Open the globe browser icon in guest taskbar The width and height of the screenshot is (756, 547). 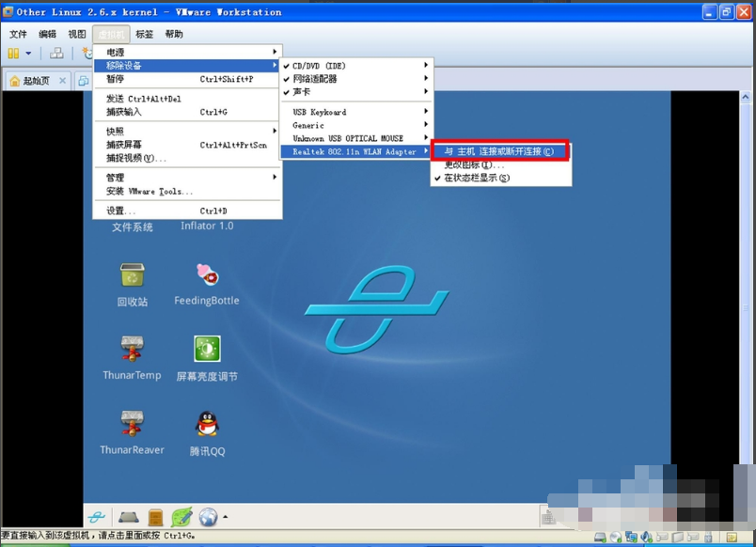[x=206, y=517]
